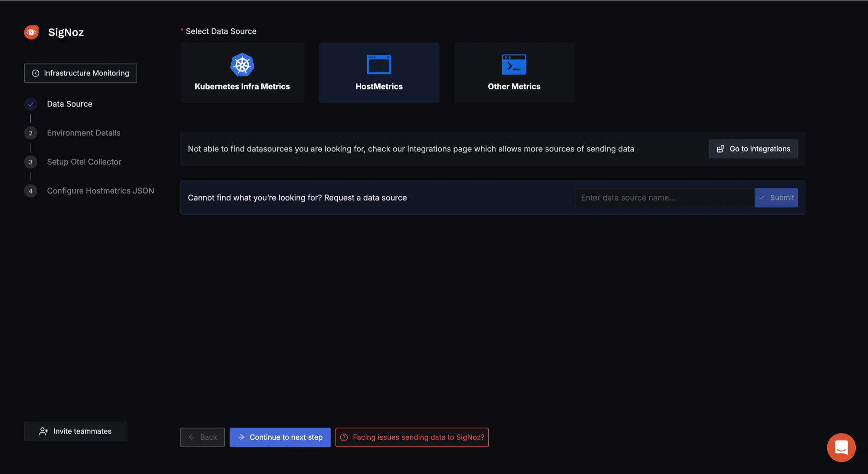Click the Submit checkmark icon
Image resolution: width=868 pixels, height=474 pixels.
[762, 197]
